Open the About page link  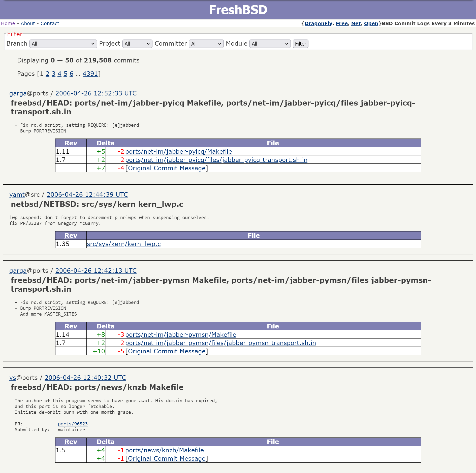pos(28,23)
